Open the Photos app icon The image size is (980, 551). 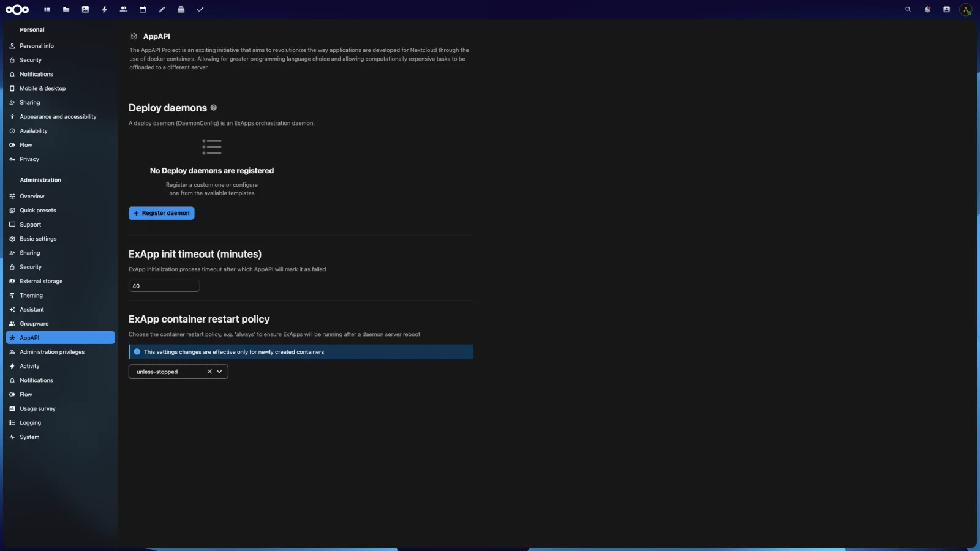(85, 10)
